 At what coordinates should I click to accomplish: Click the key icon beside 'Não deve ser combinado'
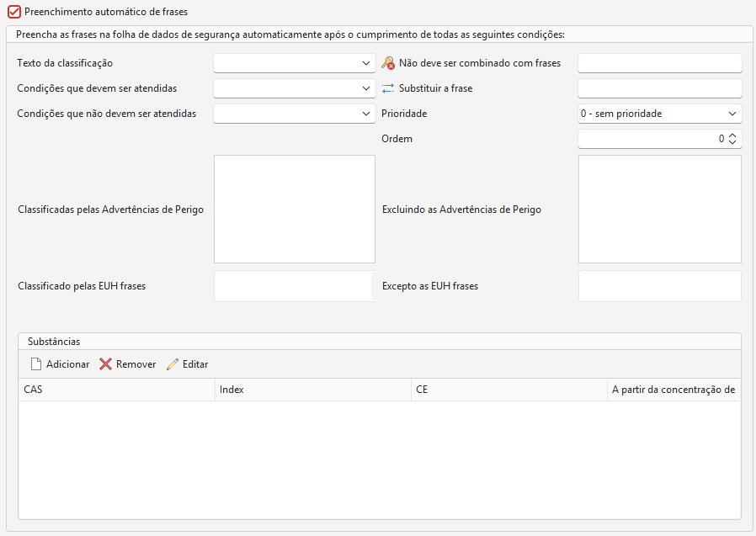click(x=388, y=63)
